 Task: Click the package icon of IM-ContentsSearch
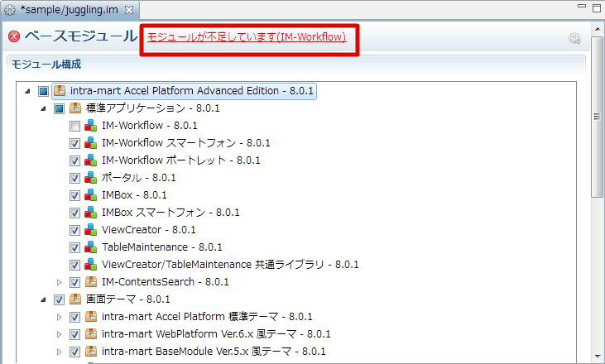click(x=91, y=281)
